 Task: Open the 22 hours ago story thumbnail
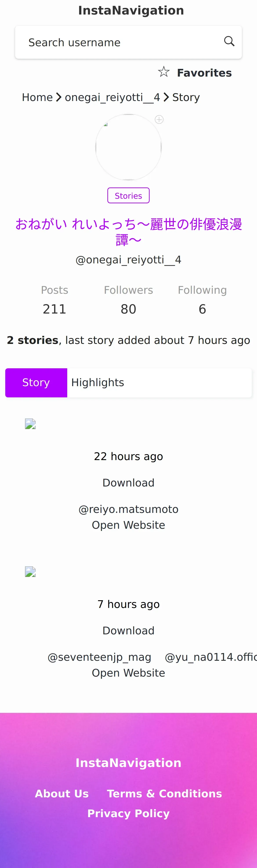pos(30,424)
